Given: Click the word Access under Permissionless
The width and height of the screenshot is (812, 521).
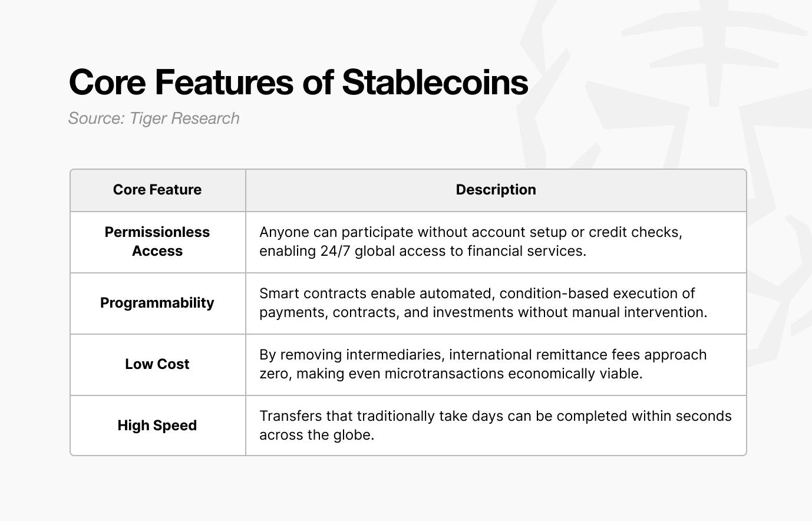Looking at the screenshot, I should pos(157,251).
